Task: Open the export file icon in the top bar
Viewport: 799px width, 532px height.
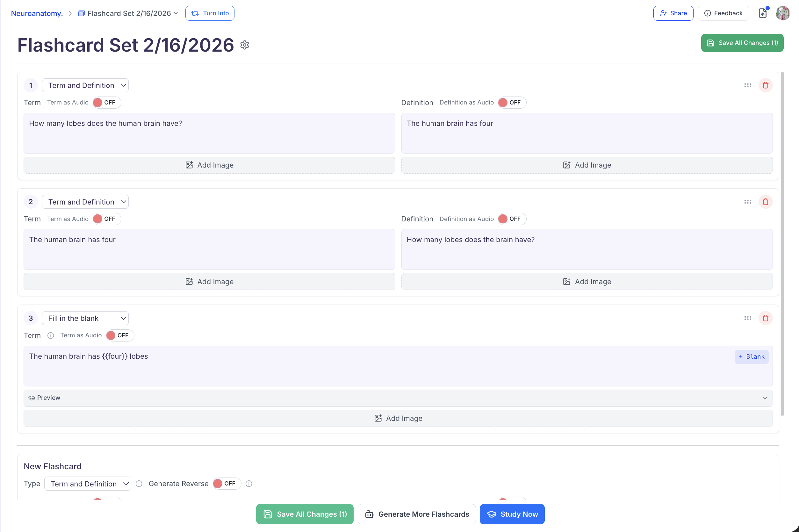Action: [762, 13]
